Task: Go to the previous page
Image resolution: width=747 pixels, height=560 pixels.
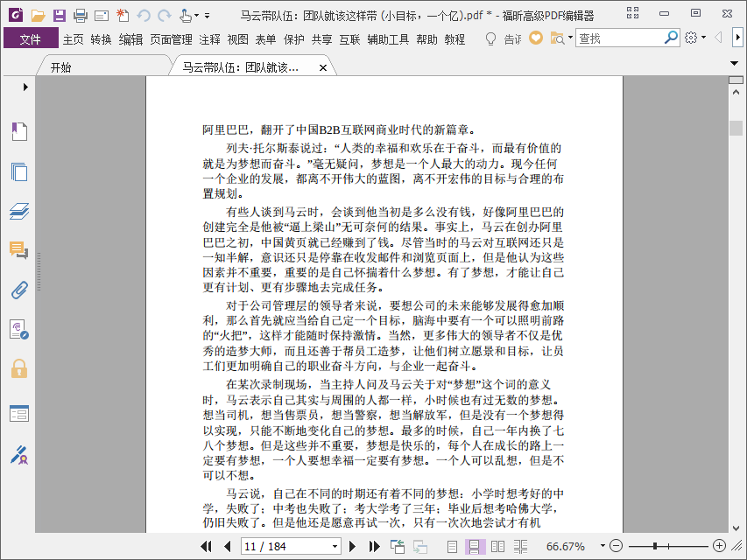Action: point(227,546)
